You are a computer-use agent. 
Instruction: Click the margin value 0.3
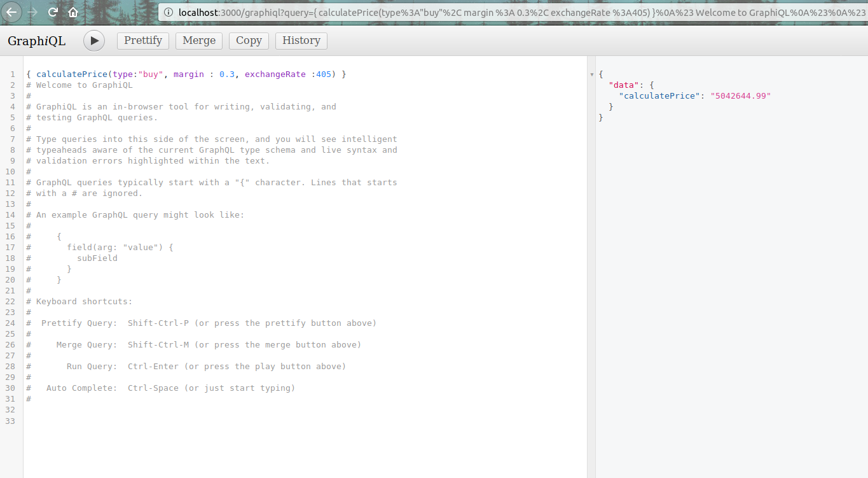pos(227,74)
